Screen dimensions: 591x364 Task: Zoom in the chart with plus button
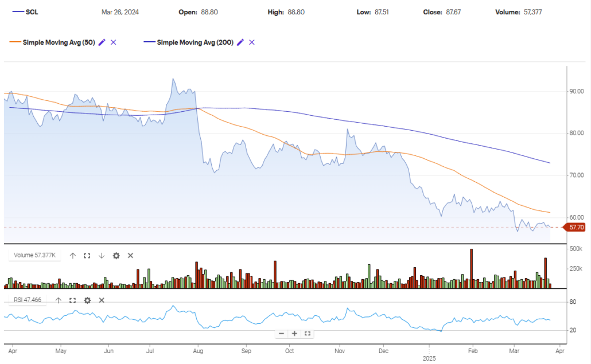(x=294, y=334)
